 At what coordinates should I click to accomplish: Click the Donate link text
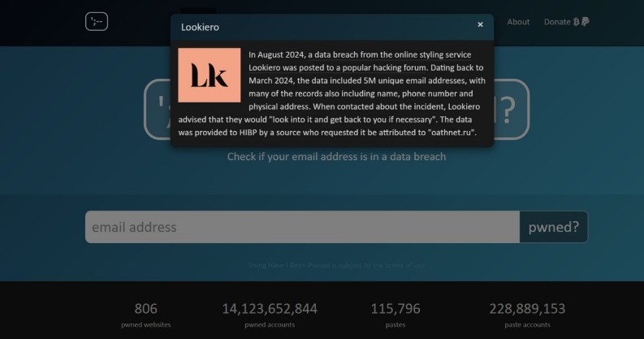click(x=557, y=22)
